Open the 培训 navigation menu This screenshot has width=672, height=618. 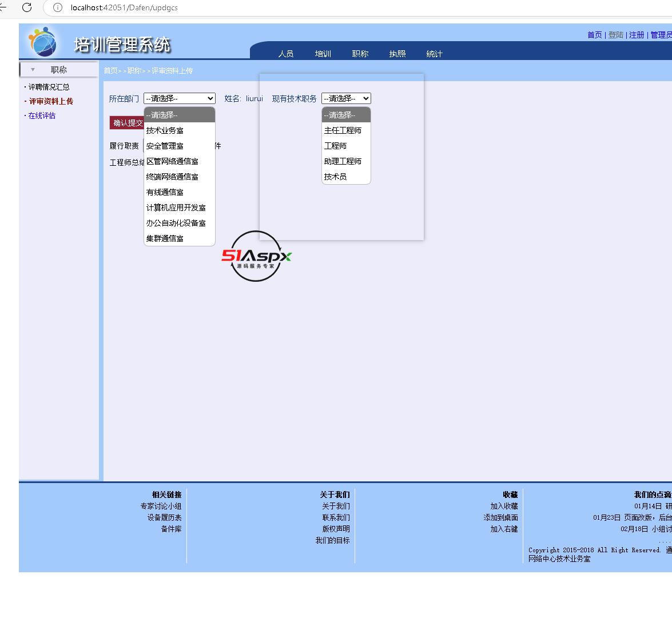tap(323, 54)
